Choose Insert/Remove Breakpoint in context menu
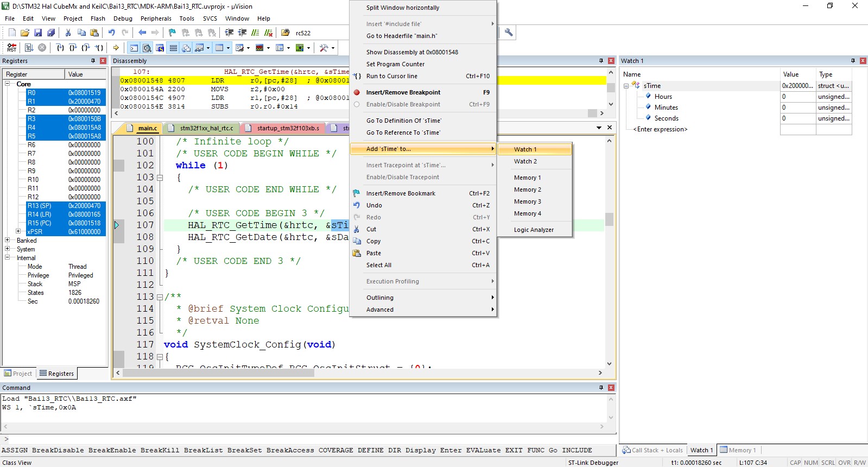Image resolution: width=868 pixels, height=467 pixels. [423, 92]
